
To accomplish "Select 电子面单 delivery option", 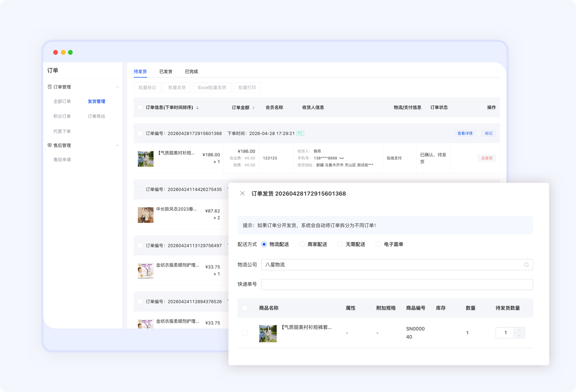I will coord(378,245).
